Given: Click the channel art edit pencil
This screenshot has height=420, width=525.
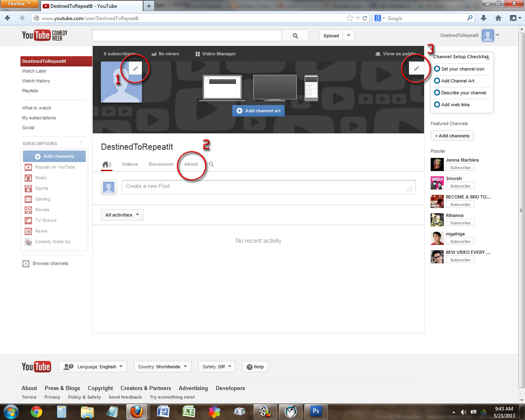Looking at the screenshot, I should [x=417, y=68].
